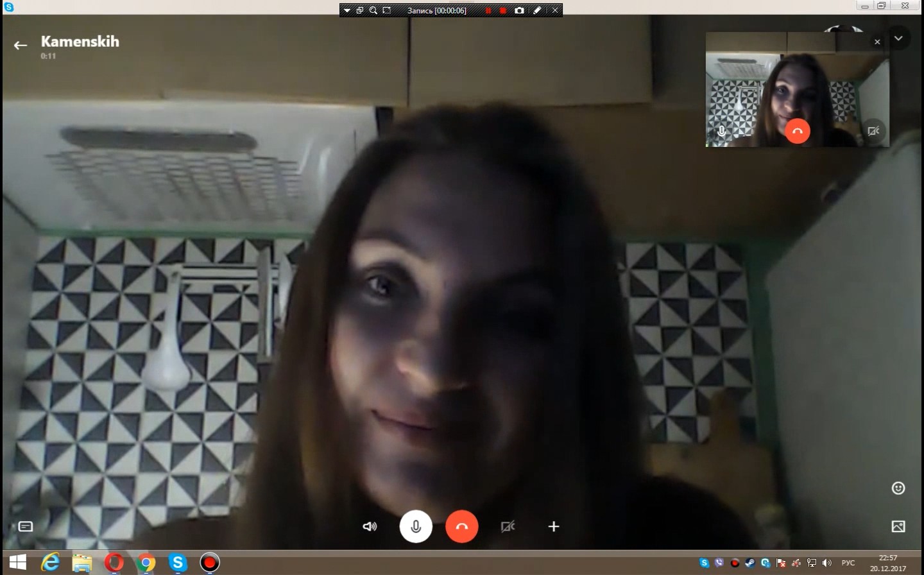The height and width of the screenshot is (575, 924).
Task: Open Action Center flag tray icon
Action: pyautogui.click(x=781, y=563)
